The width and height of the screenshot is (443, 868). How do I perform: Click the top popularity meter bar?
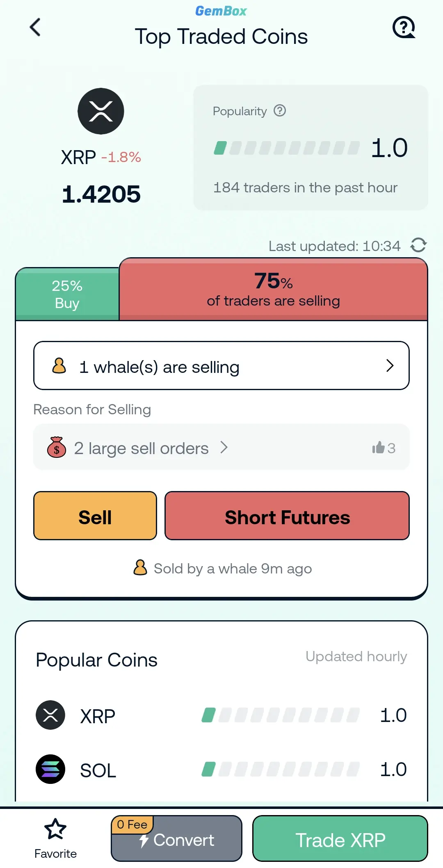click(x=286, y=148)
